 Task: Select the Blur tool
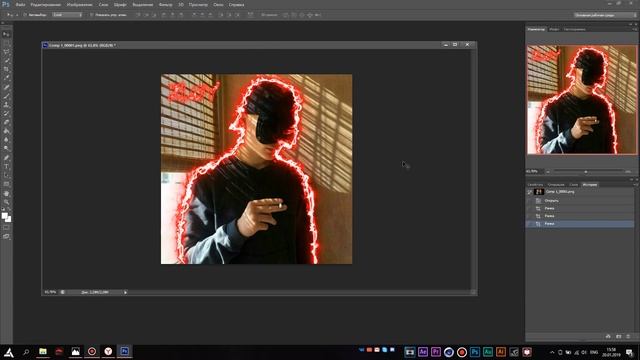click(6, 140)
